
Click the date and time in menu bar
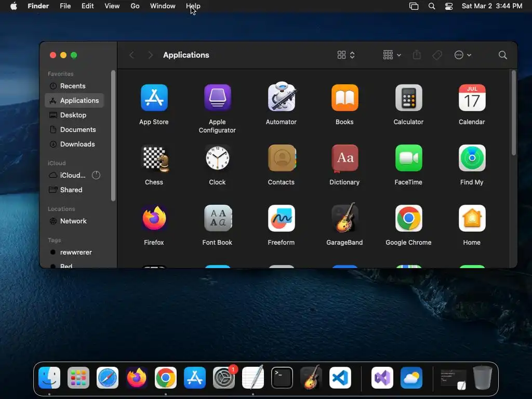[x=492, y=6]
